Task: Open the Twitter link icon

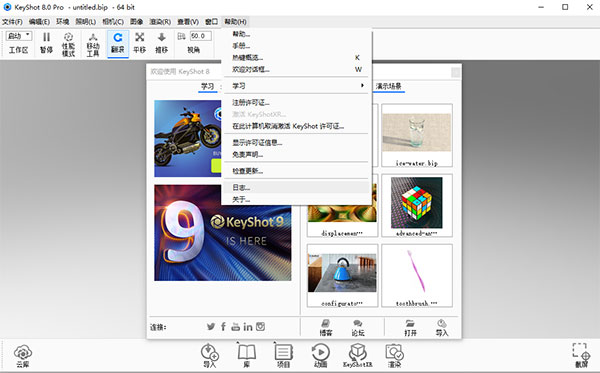Action: 211,327
